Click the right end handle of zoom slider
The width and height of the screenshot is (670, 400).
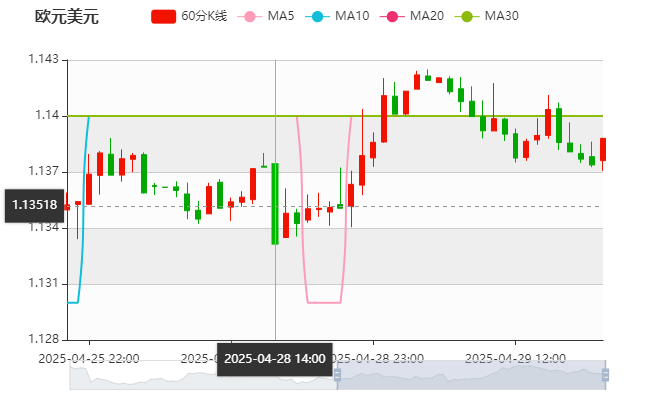pos(609,375)
